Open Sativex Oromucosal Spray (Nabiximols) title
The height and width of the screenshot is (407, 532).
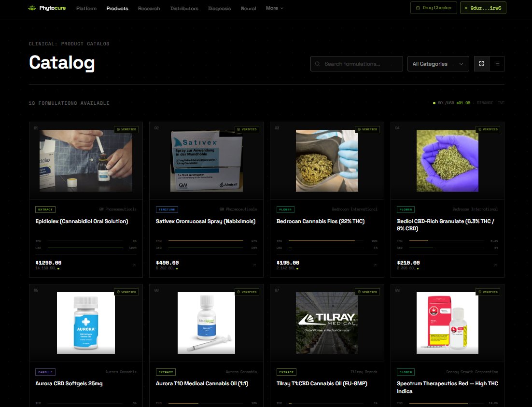[x=206, y=221]
